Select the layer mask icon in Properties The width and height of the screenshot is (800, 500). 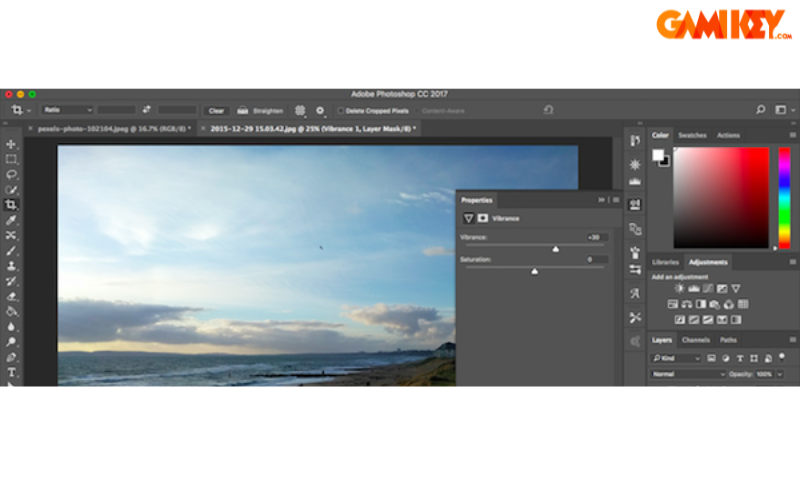pos(483,218)
